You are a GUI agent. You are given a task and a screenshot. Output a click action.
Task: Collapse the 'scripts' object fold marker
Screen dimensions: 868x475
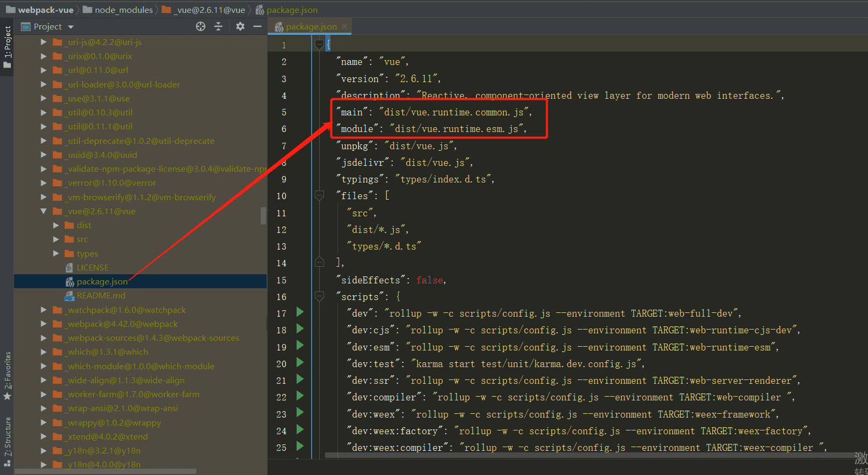319,296
